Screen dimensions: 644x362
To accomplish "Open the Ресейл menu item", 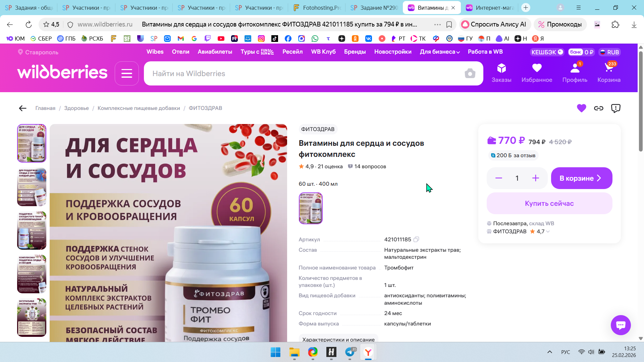I will click(x=292, y=52).
